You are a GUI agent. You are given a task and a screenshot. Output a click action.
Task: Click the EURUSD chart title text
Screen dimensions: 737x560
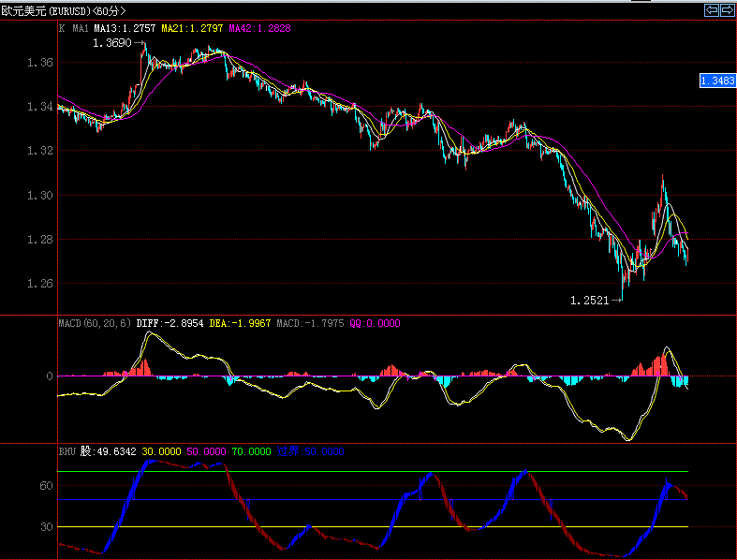pos(45,11)
